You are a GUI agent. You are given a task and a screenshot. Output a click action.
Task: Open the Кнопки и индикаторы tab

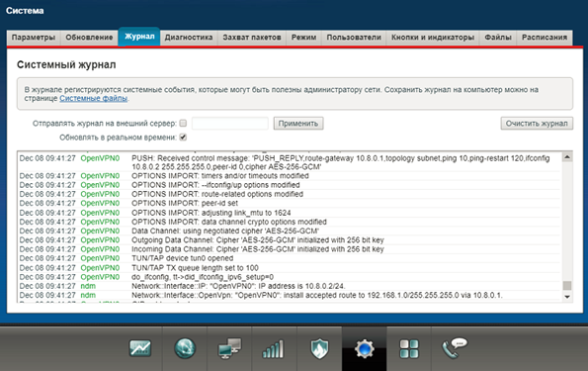[x=433, y=38]
